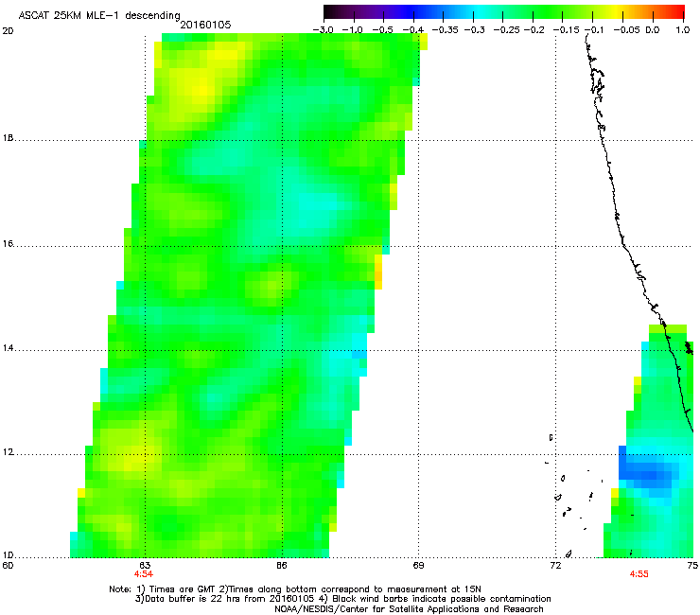700x615 pixels.
Task: Click the colorbar label -0.4
Action: (413, 30)
